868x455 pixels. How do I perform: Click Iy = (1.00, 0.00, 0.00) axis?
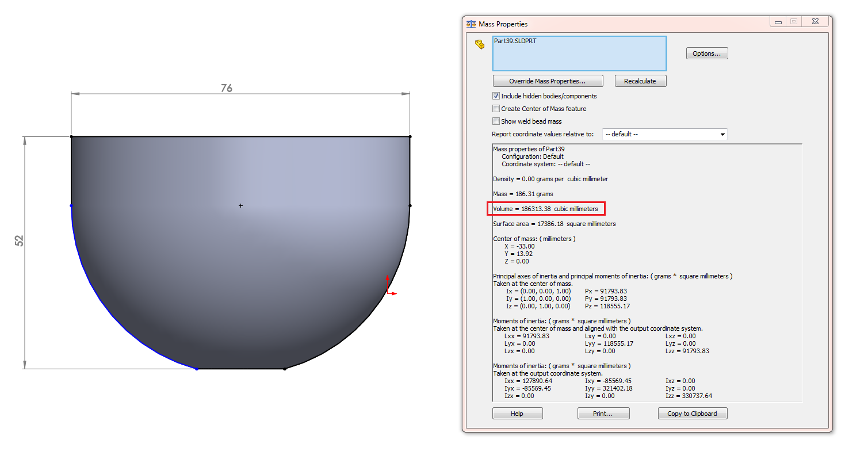pyautogui.click(x=538, y=299)
